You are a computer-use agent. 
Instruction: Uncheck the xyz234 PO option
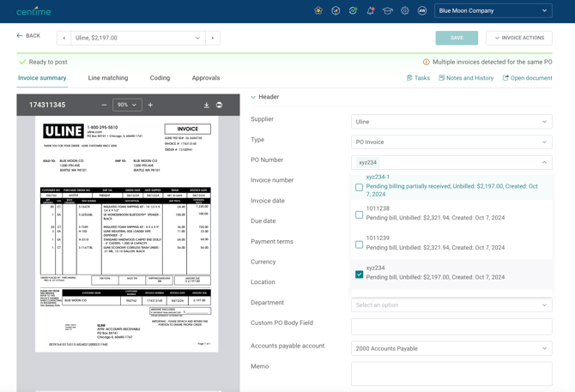pyautogui.click(x=360, y=274)
